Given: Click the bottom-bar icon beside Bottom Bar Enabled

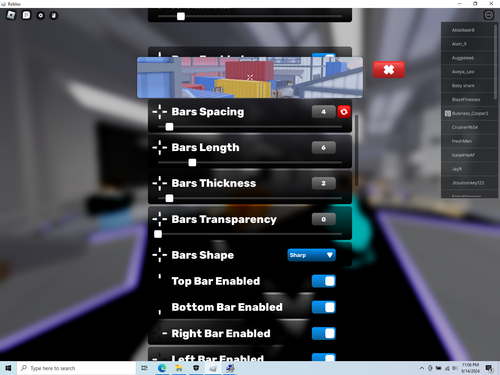Looking at the screenshot, I should pyautogui.click(x=160, y=312).
